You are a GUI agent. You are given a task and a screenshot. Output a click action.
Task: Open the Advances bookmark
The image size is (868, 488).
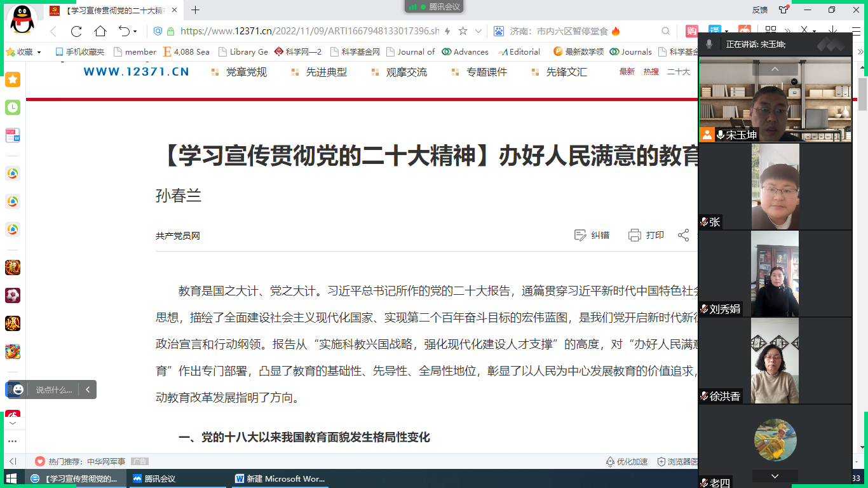click(x=465, y=52)
